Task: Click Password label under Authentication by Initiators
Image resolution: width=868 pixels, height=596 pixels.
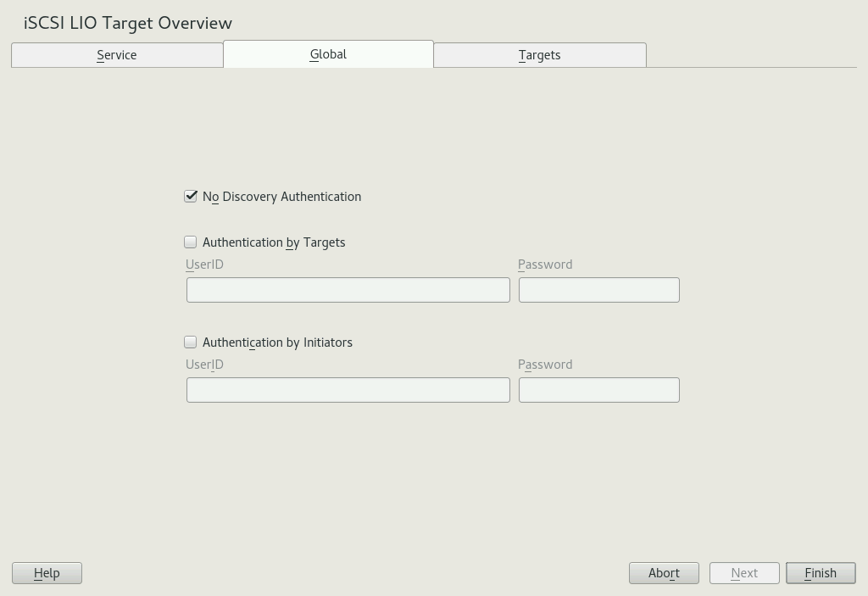Action: point(545,365)
